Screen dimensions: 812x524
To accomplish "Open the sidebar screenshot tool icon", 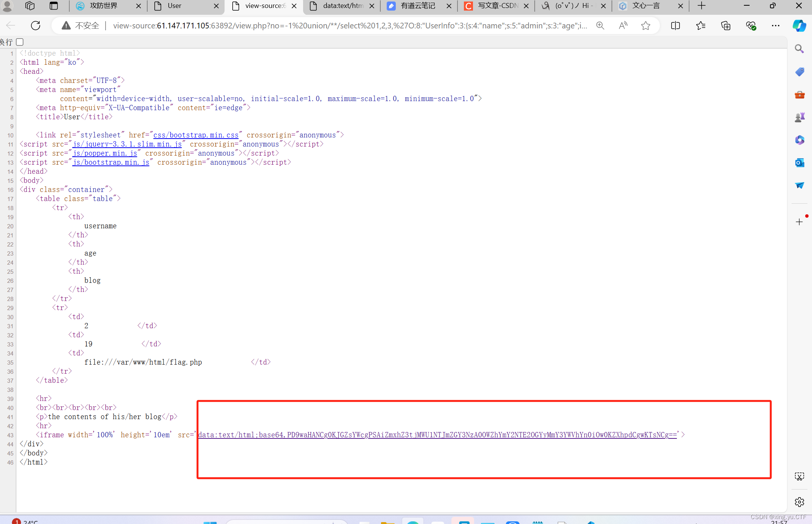I will (799, 476).
